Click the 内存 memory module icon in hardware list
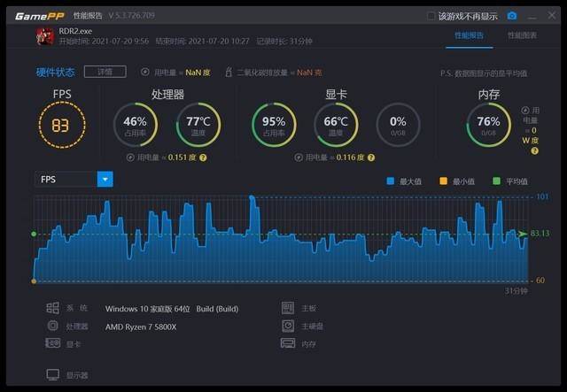The image size is (567, 392). (x=288, y=342)
